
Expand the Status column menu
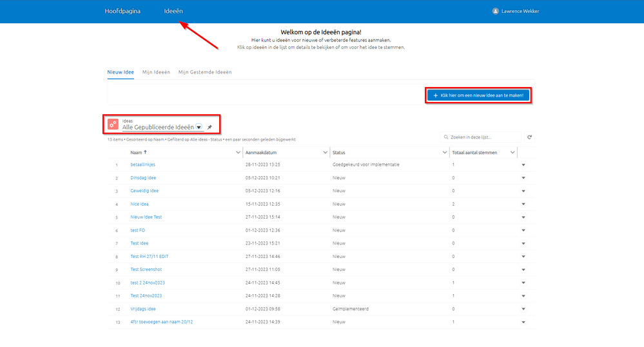point(445,152)
